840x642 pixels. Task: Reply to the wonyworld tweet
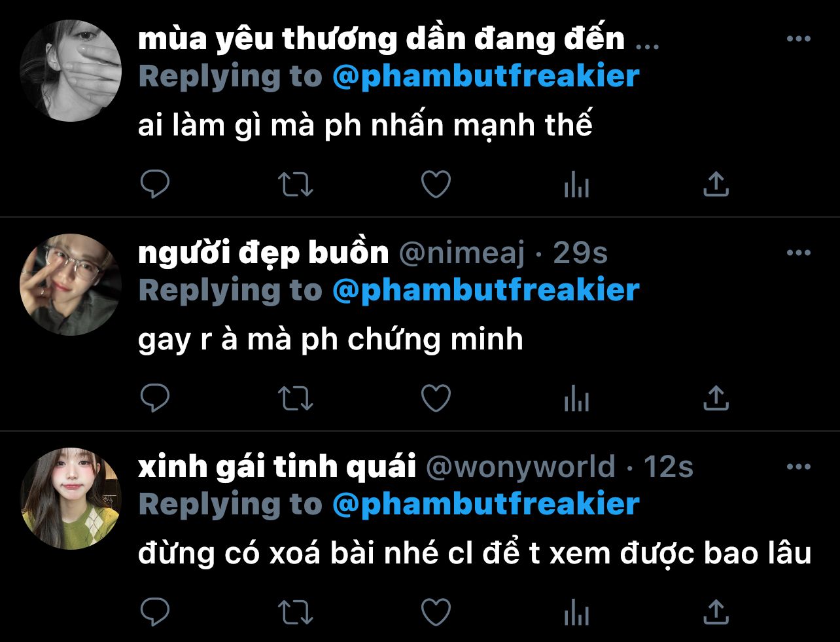pyautogui.click(x=155, y=612)
